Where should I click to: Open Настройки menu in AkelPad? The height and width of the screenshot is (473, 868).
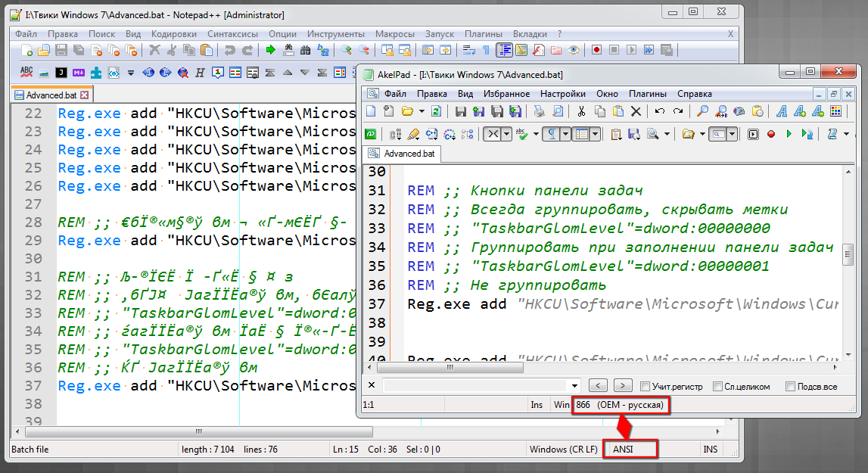coord(562,94)
